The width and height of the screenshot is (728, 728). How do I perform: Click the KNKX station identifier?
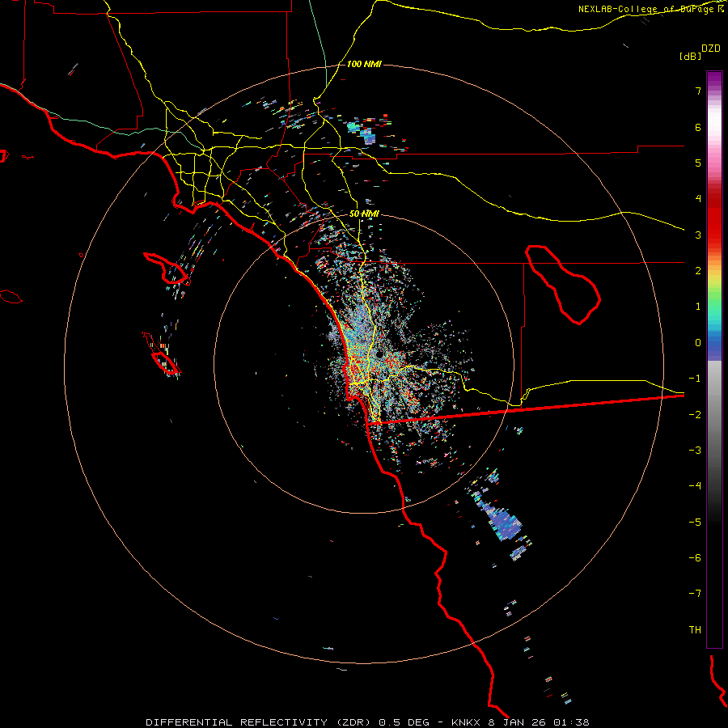(x=466, y=722)
